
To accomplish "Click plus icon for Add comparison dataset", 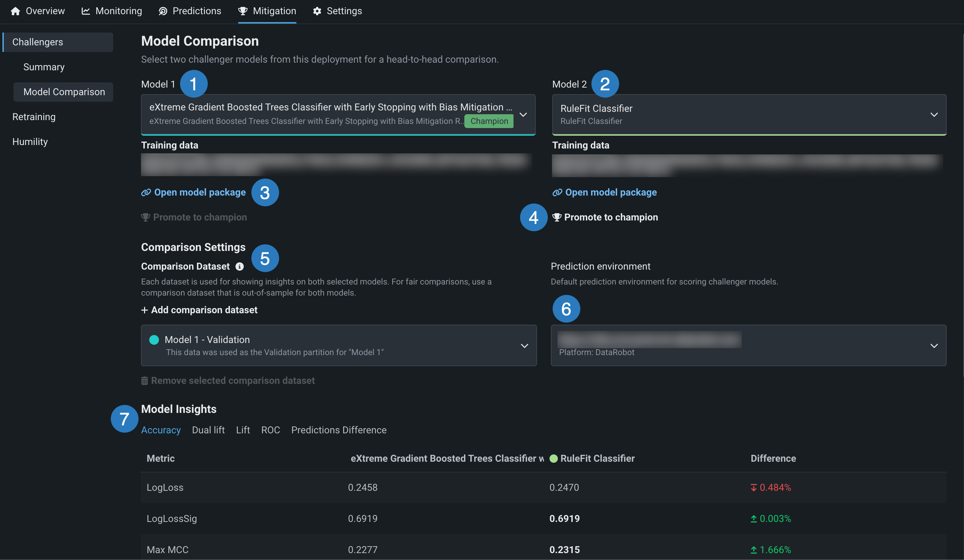I will click(x=145, y=310).
